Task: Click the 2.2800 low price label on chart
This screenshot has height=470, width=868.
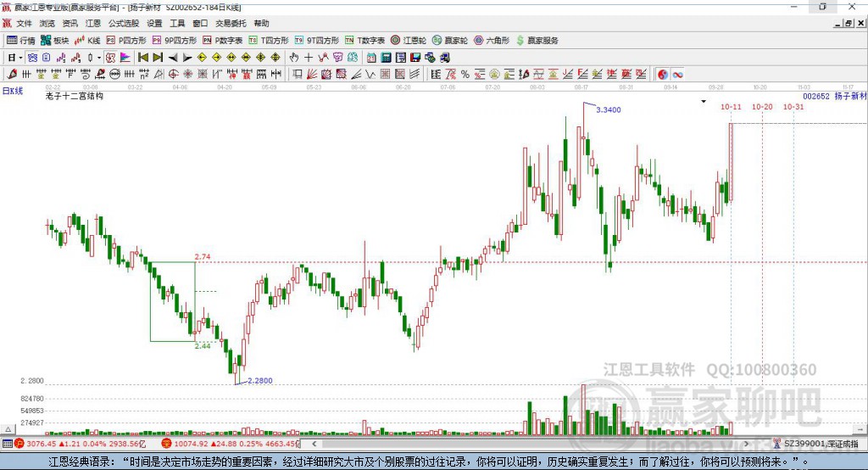Action: [x=259, y=381]
